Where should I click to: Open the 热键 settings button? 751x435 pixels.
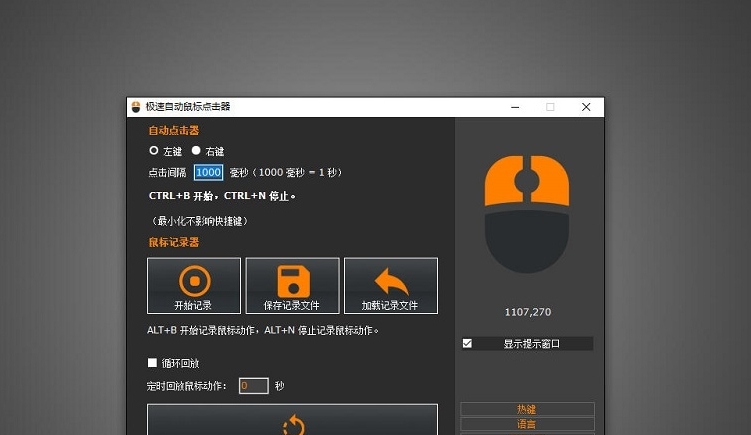[x=527, y=409]
